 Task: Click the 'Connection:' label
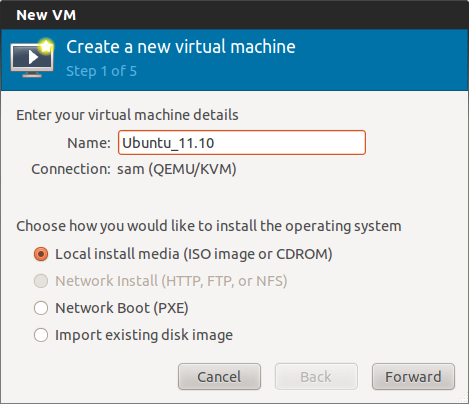pos(71,169)
